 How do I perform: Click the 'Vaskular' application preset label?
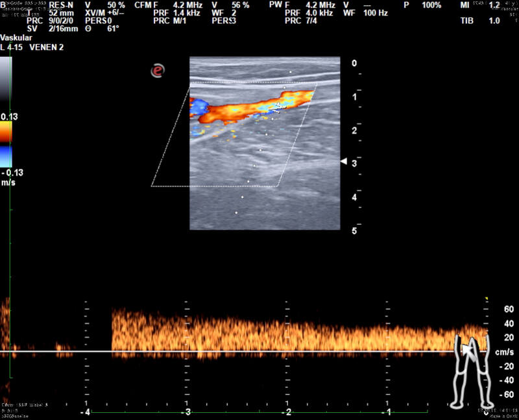16,38
